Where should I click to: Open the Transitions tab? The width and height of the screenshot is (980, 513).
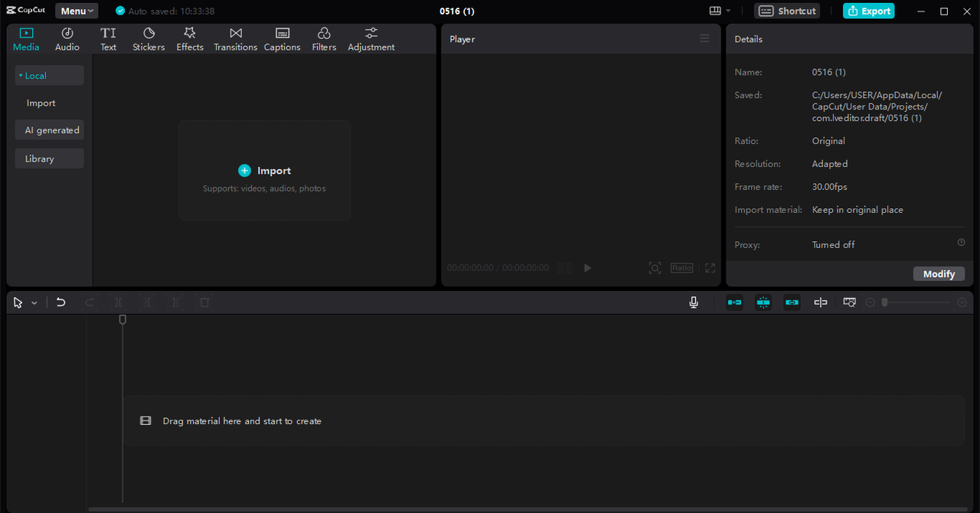click(236, 39)
